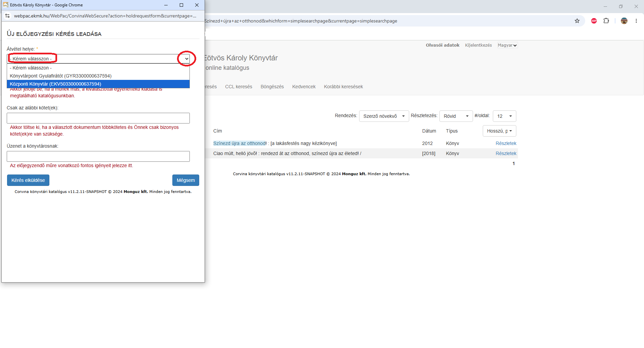Bookmark this page with the star icon
The width and height of the screenshot is (644, 348).
tap(577, 21)
